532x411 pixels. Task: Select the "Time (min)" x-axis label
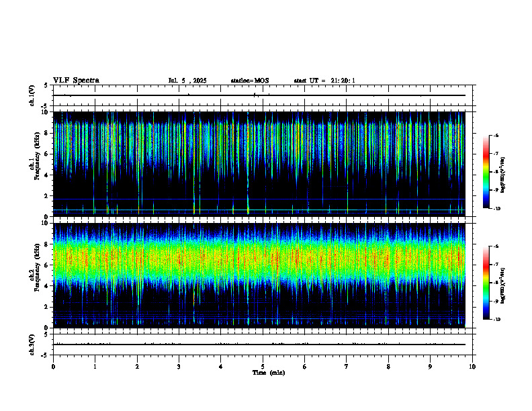click(x=269, y=373)
